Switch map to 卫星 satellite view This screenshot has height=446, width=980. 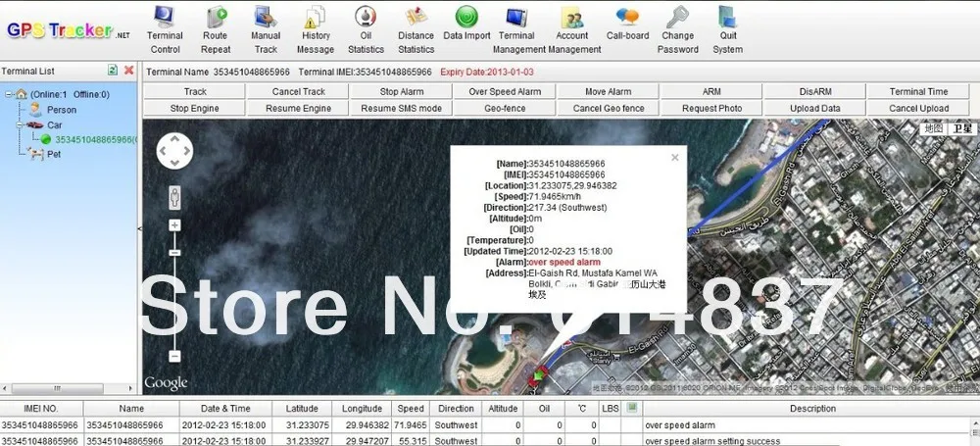point(962,128)
